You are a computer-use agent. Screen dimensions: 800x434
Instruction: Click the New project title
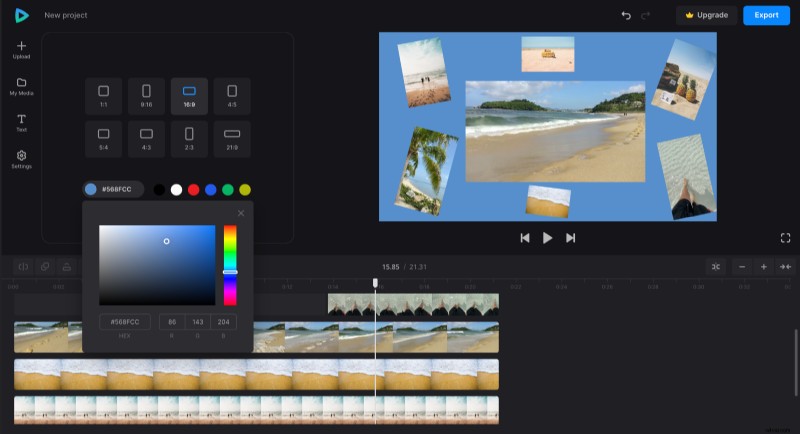coord(66,15)
